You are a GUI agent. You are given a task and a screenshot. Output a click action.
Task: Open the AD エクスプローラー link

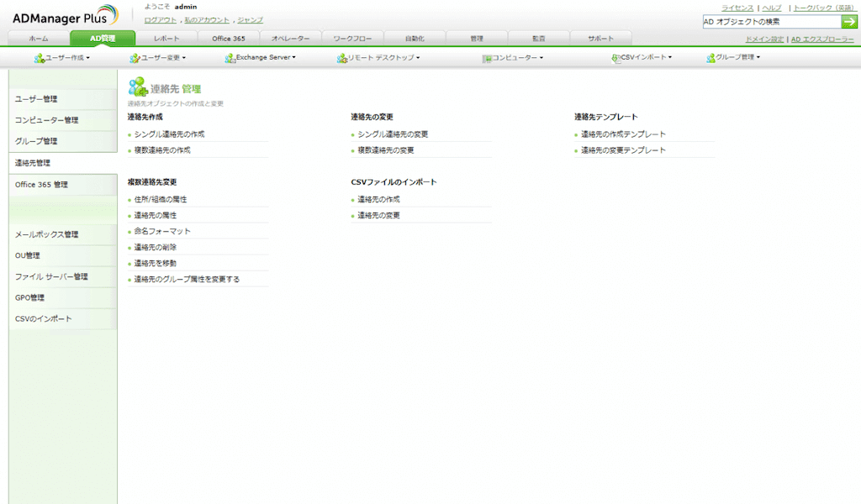(x=822, y=39)
